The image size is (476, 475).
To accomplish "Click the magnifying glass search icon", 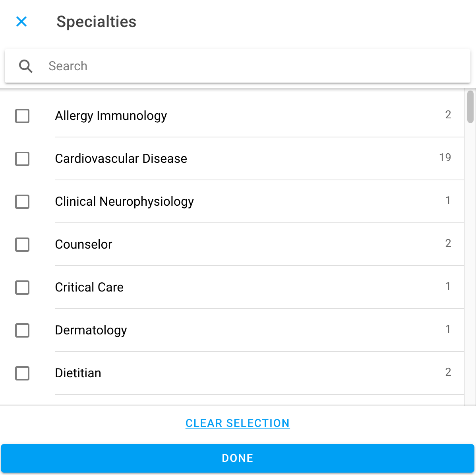I will [26, 66].
